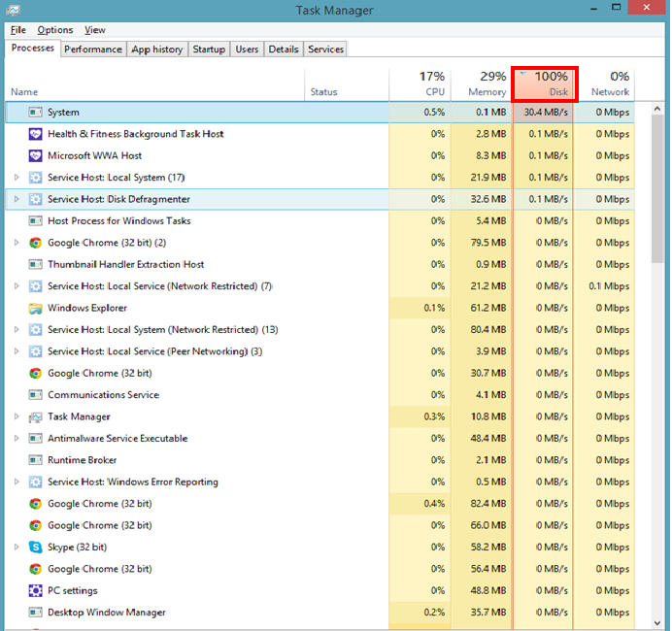Select the Desktop Window Manager 35.7 MB cell
672x631 pixels.
coord(481,613)
